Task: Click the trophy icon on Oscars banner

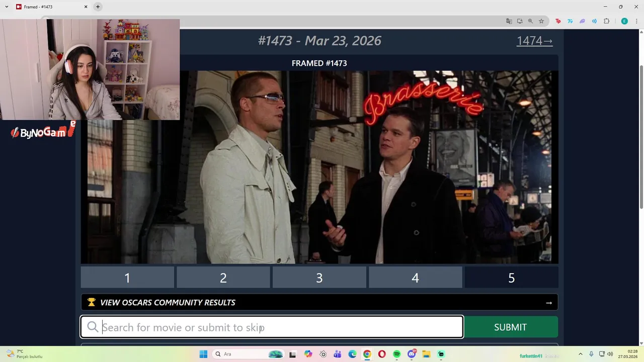Action: click(91, 302)
